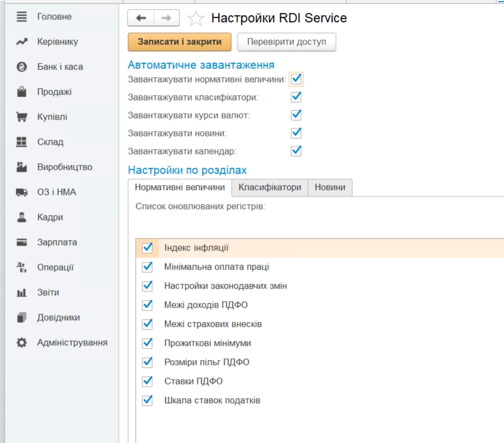Switch to the Класифікатори tab
Screen dimensions: 504x443
point(269,187)
